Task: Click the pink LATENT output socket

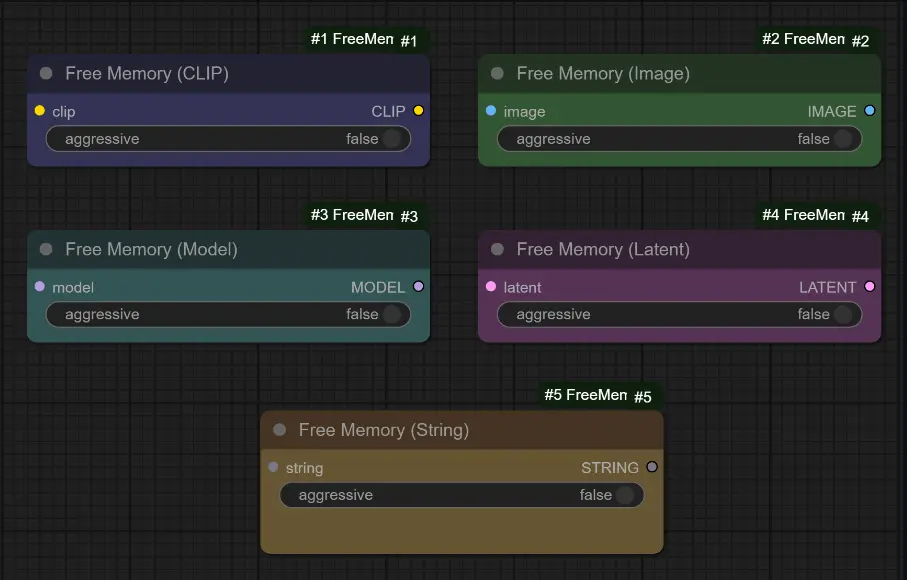Action: click(869, 286)
